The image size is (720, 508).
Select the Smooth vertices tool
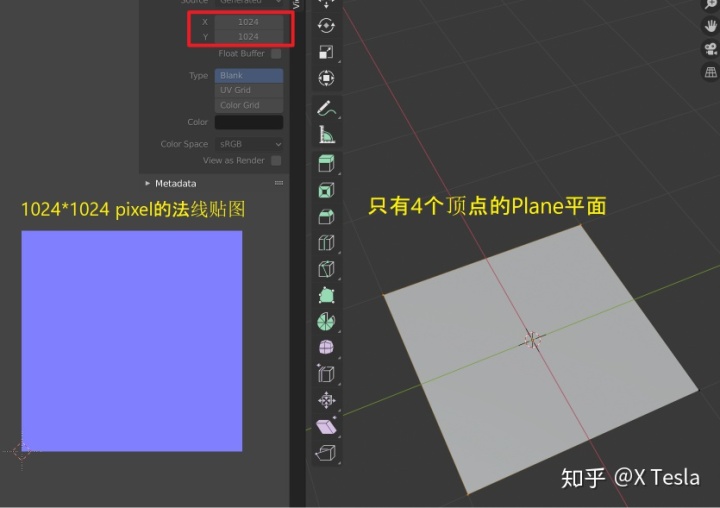(x=326, y=348)
